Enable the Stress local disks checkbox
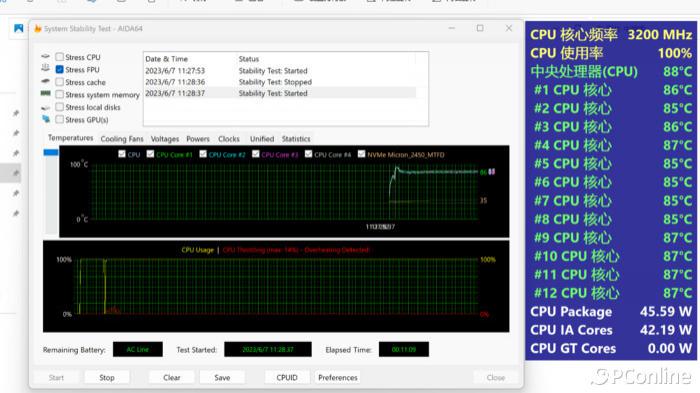 click(59, 107)
